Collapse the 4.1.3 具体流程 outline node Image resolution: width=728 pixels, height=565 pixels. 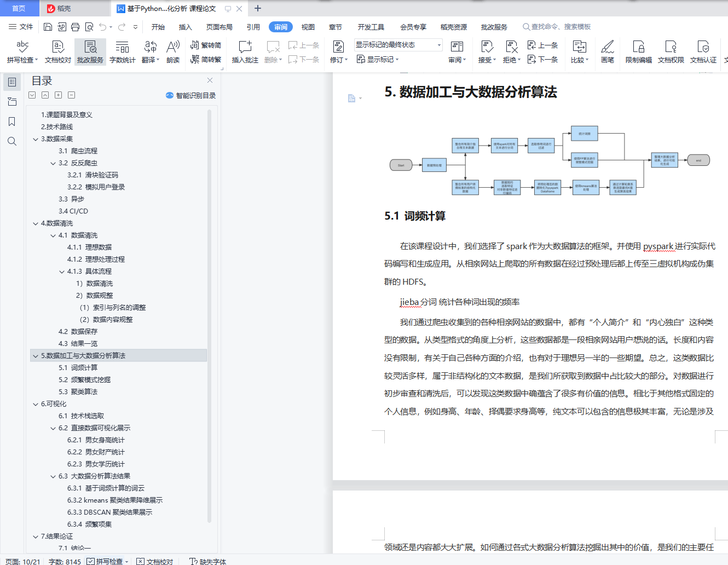tap(62, 272)
